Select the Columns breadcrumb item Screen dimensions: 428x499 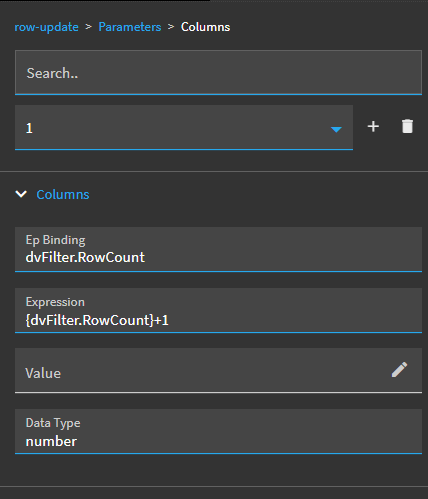click(x=205, y=27)
